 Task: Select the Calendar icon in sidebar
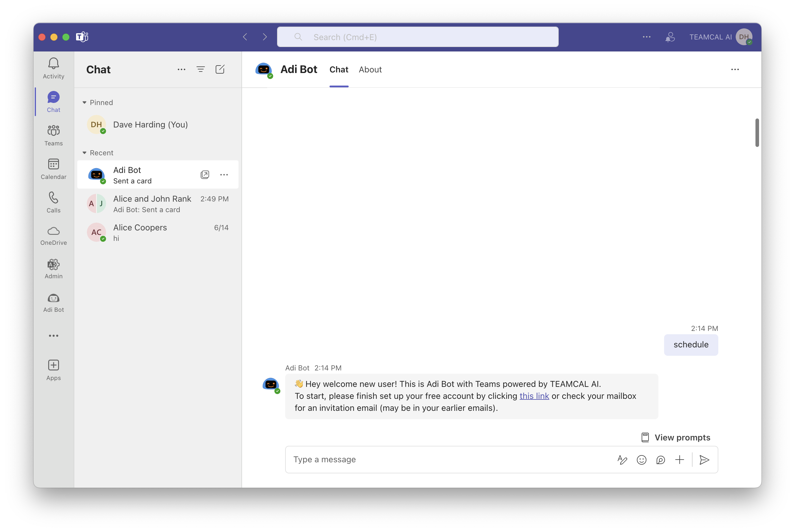[x=54, y=168]
